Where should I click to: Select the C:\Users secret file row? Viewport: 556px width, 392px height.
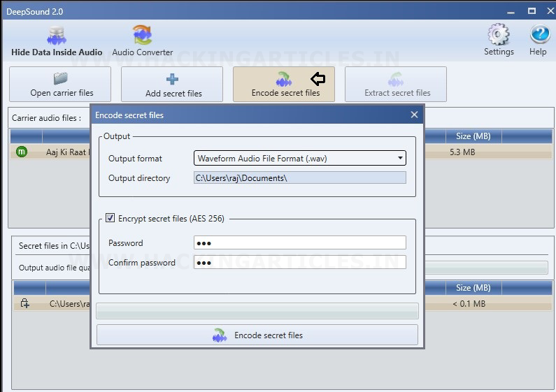(283, 303)
